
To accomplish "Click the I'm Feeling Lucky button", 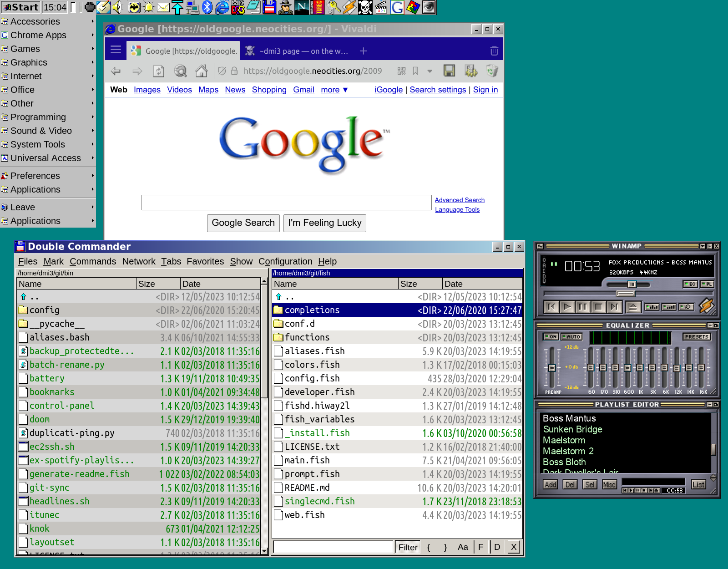I will point(325,223).
